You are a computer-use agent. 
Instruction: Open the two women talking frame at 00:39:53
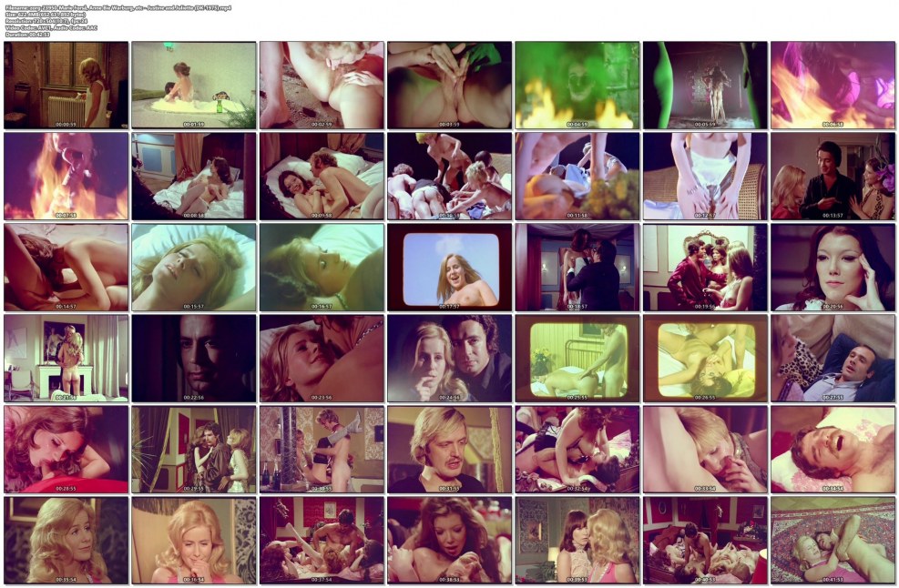[x=577, y=540]
